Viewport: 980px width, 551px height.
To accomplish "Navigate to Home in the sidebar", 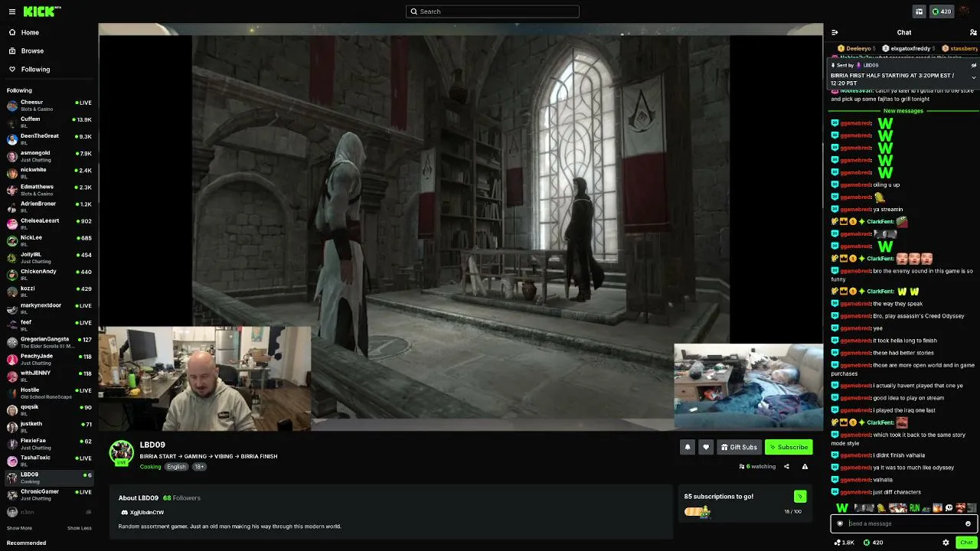I will (x=49, y=32).
